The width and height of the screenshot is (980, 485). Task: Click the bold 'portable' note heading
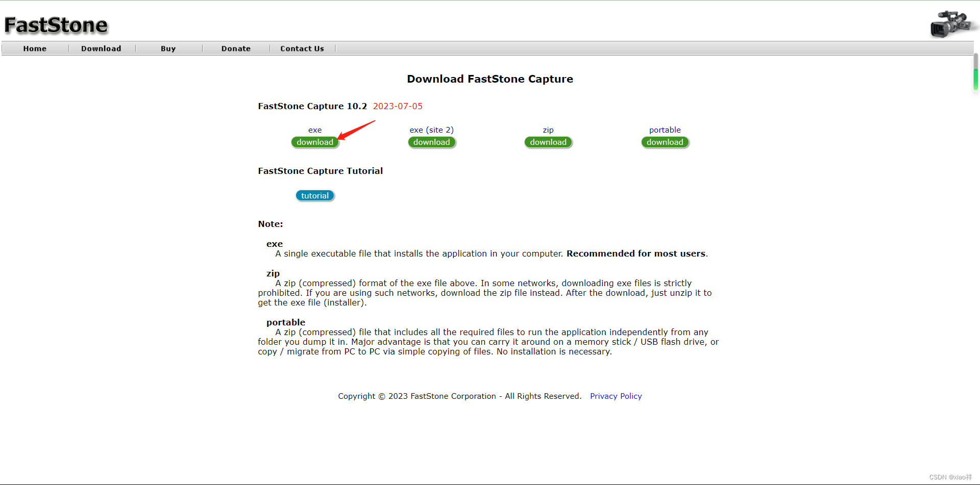point(286,322)
